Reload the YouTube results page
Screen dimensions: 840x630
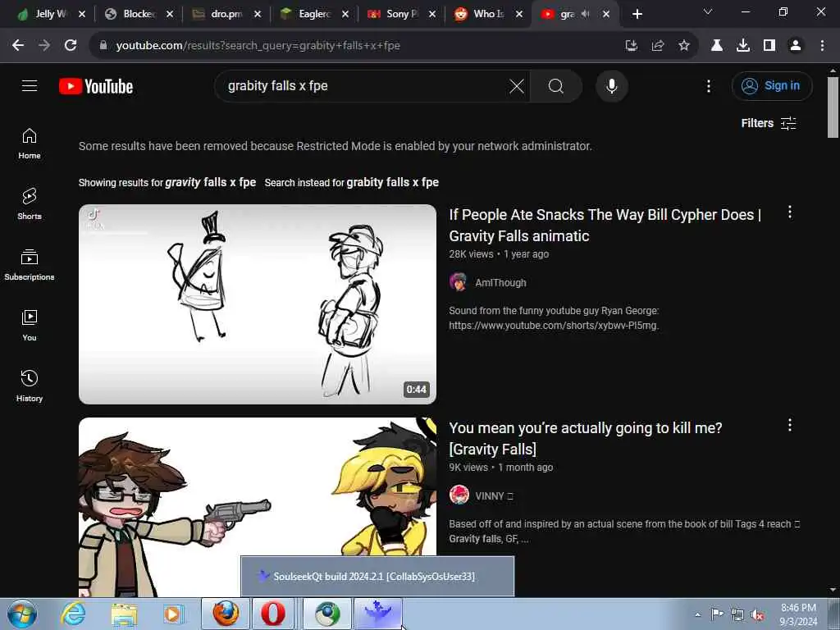coord(71,46)
